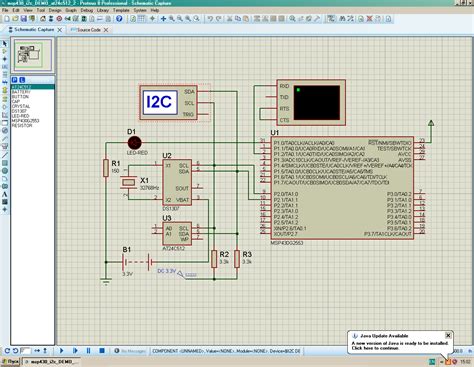
Task: Click the blue Center At Cursor icon
Action: pyautogui.click(x=163, y=19)
